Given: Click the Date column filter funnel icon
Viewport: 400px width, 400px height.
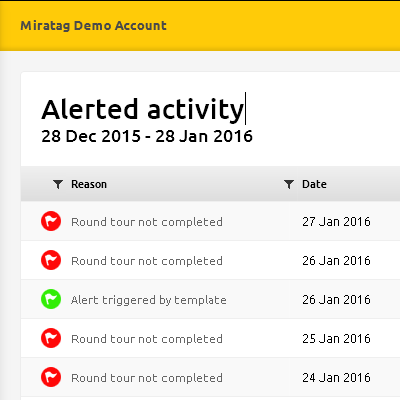Looking at the screenshot, I should pyautogui.click(x=289, y=184).
